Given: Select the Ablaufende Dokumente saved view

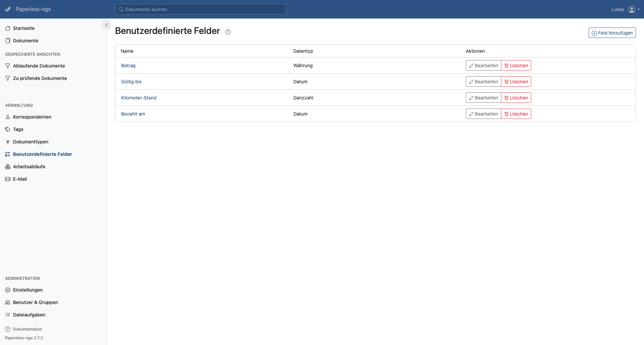Looking at the screenshot, I should click(x=39, y=66).
